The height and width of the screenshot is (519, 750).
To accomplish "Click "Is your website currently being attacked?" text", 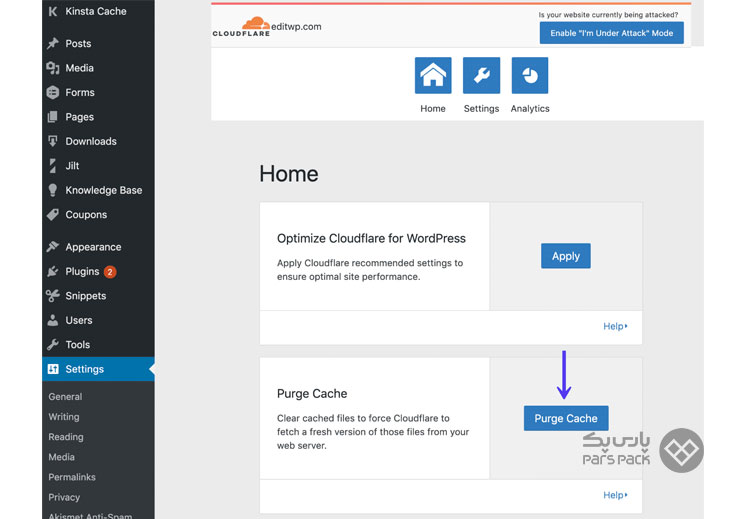I will click(x=608, y=15).
